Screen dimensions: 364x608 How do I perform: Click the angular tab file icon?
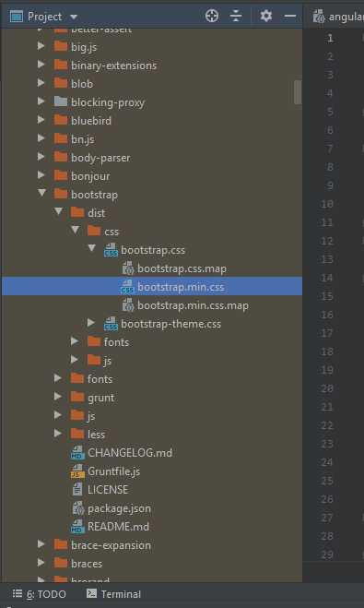pos(319,17)
